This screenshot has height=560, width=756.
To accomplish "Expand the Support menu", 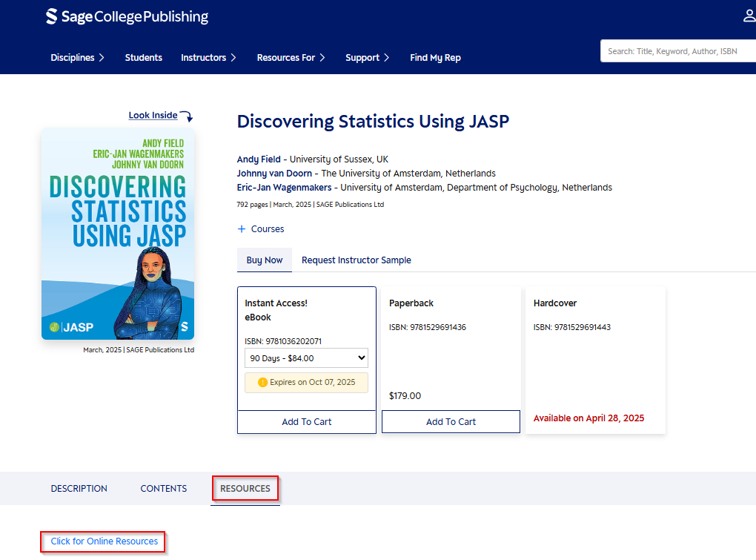I will click(x=368, y=58).
